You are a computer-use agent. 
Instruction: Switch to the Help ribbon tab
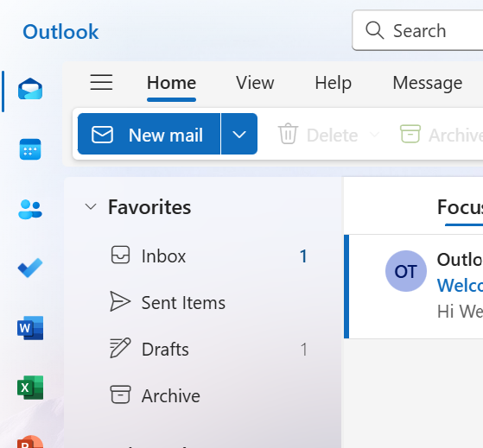(x=333, y=83)
